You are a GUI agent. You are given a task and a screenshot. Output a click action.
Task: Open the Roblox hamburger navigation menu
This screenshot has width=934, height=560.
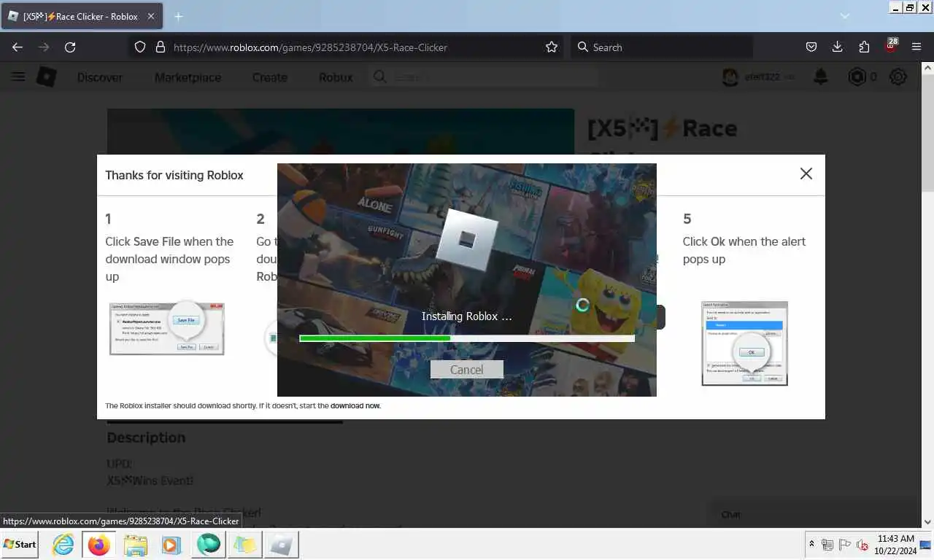click(x=18, y=77)
